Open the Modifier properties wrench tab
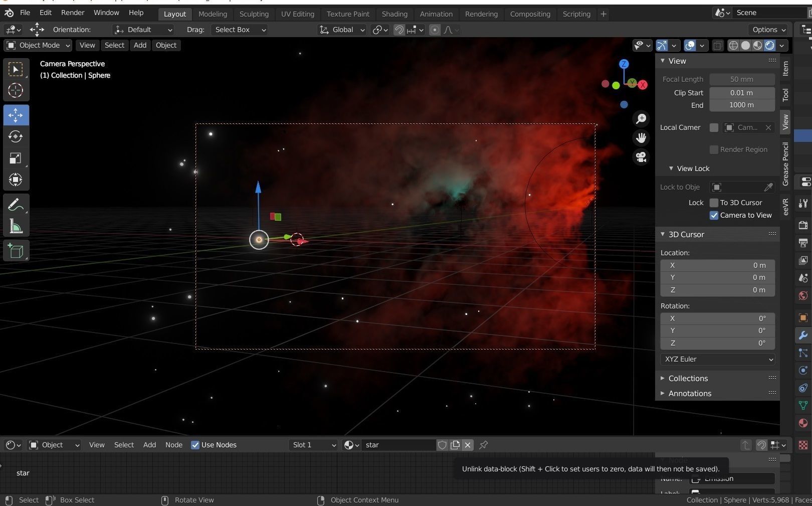Image resolution: width=812 pixels, height=506 pixels. point(803,335)
